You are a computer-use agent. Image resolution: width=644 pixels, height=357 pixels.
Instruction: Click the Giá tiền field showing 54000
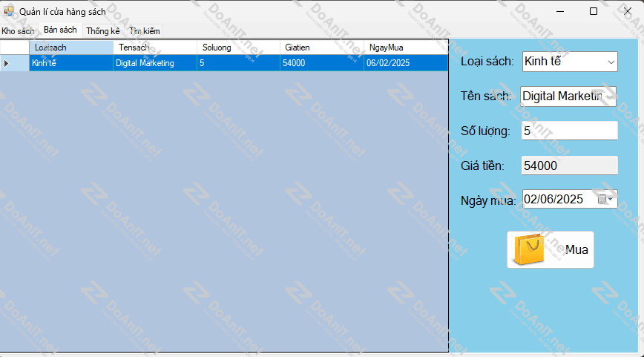(x=568, y=166)
